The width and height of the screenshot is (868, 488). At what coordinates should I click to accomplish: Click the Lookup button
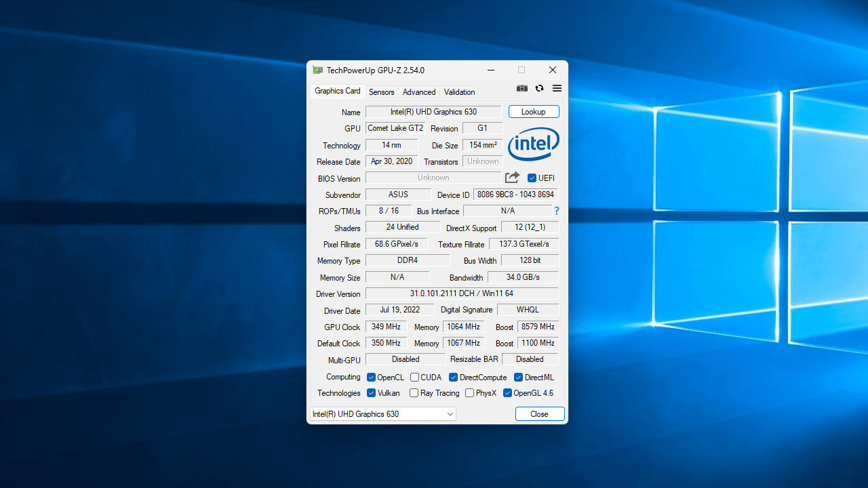coord(534,112)
